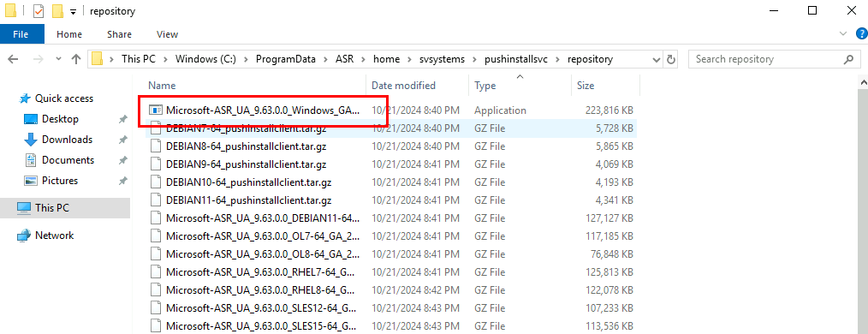Select Microsoft-ASR_UA_9.63.0.0_DEBIAN11-64 file
This screenshot has height=334, width=868.
tap(391, 218)
